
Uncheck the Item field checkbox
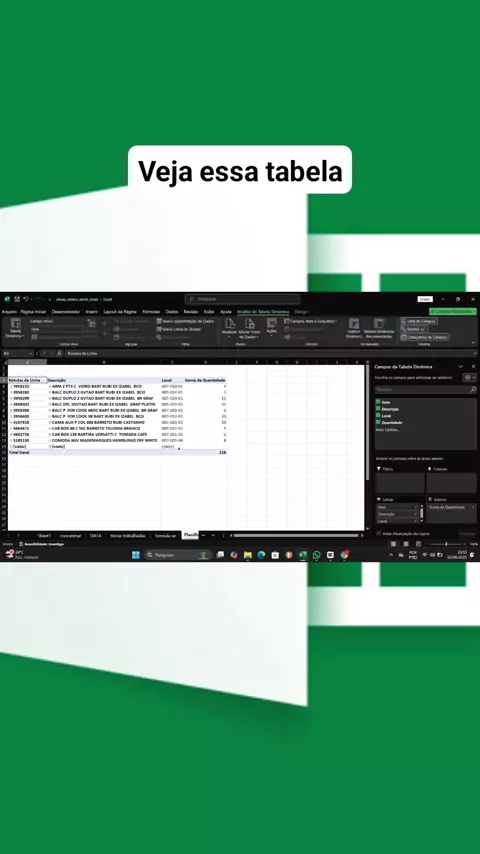pyautogui.click(x=378, y=401)
